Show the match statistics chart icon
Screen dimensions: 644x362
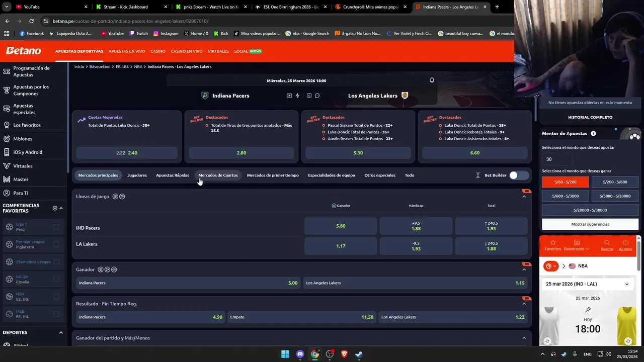(309, 96)
